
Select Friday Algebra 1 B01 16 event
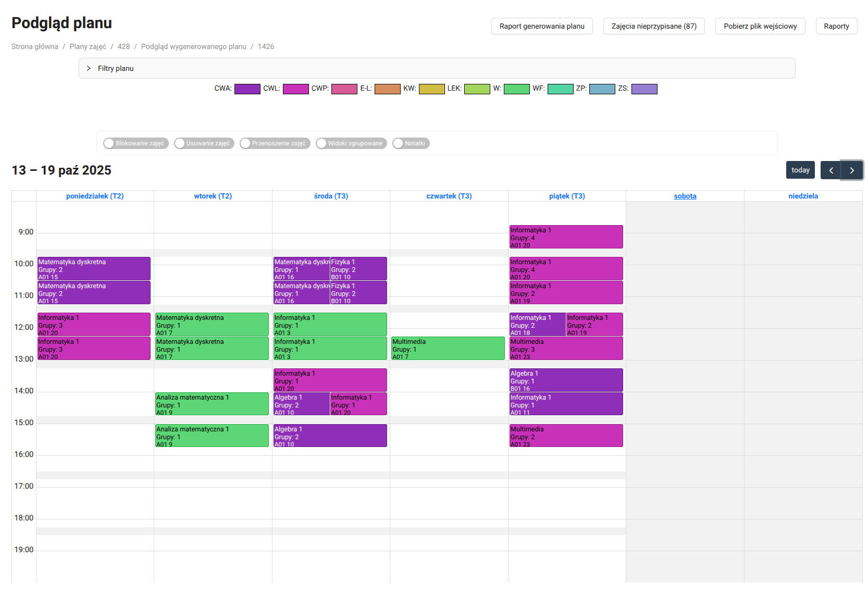566,380
